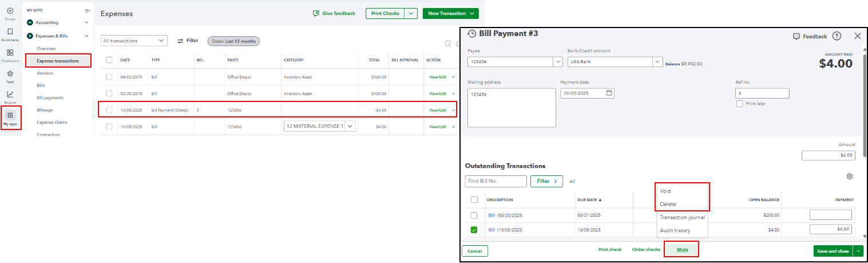Click the Mailing address text box

512,108
